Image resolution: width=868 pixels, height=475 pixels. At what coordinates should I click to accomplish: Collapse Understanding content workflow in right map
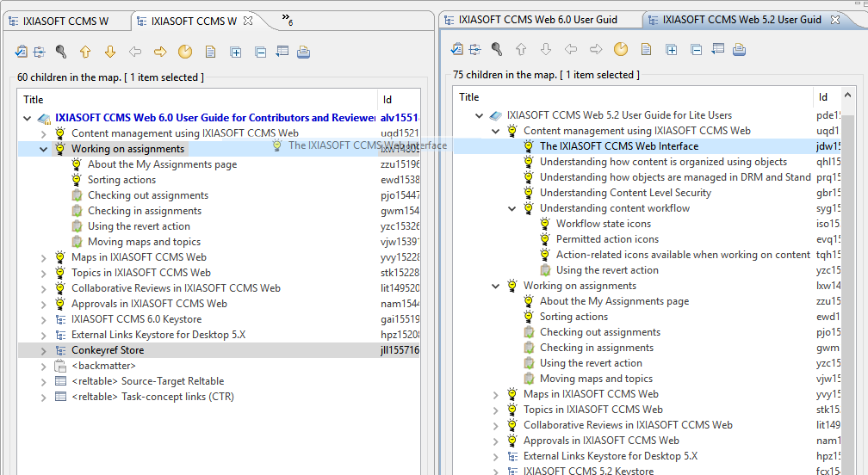(512, 208)
